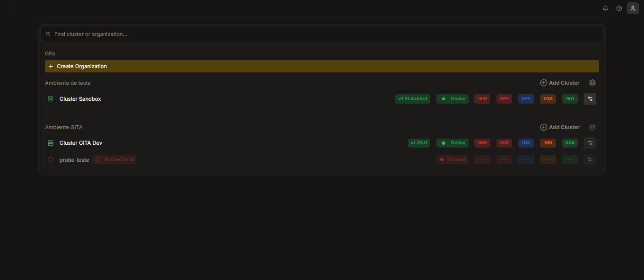Screen dimensions: 644x280
Task: Open the notifications bell icon
Action: (x=605, y=9)
